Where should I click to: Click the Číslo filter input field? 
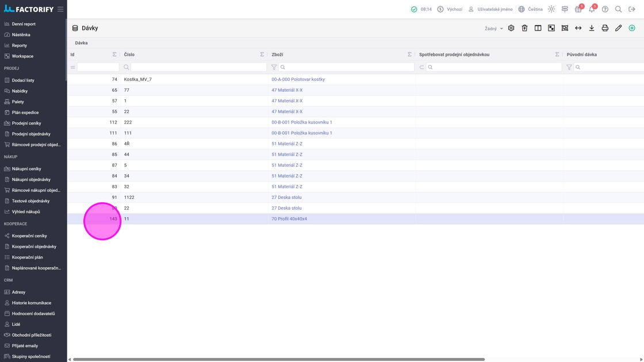(x=199, y=67)
